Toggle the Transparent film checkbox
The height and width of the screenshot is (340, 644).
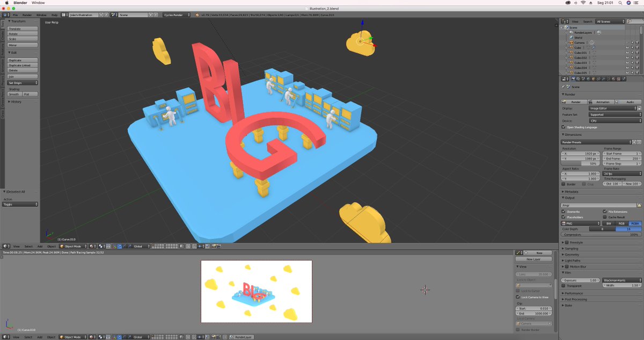point(564,286)
